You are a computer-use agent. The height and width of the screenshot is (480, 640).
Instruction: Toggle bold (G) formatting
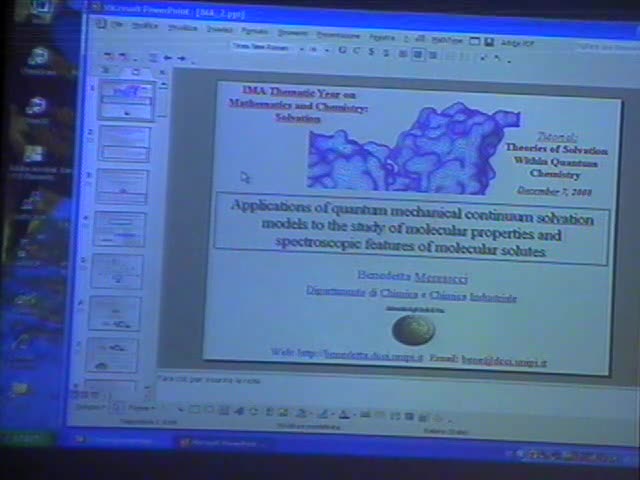342,50
